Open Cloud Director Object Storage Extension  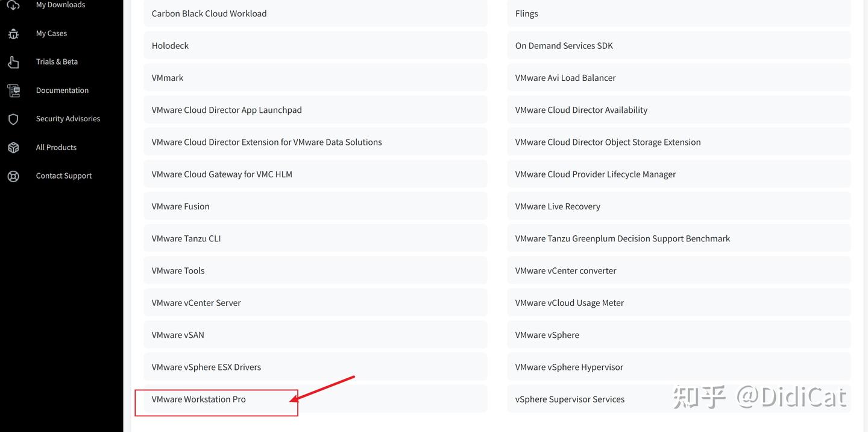pos(679,142)
